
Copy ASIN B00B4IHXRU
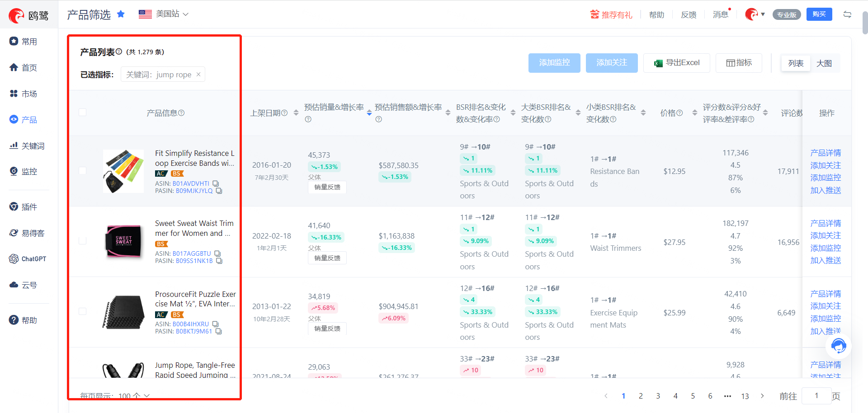[215, 324]
